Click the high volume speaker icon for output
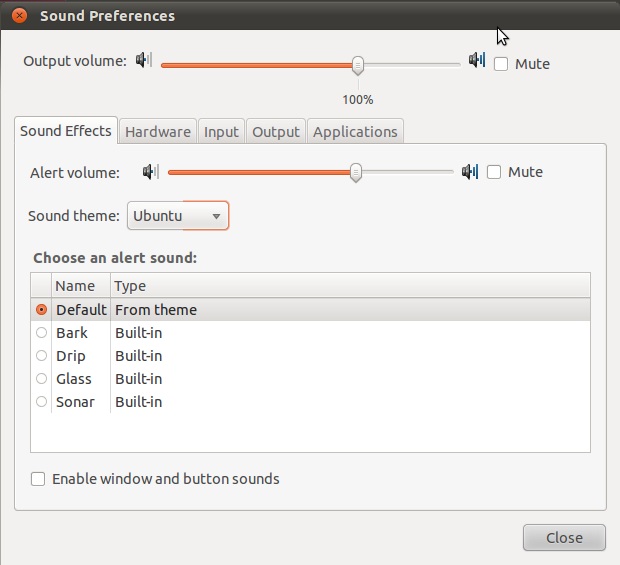Image resolution: width=620 pixels, height=565 pixels. (476, 61)
